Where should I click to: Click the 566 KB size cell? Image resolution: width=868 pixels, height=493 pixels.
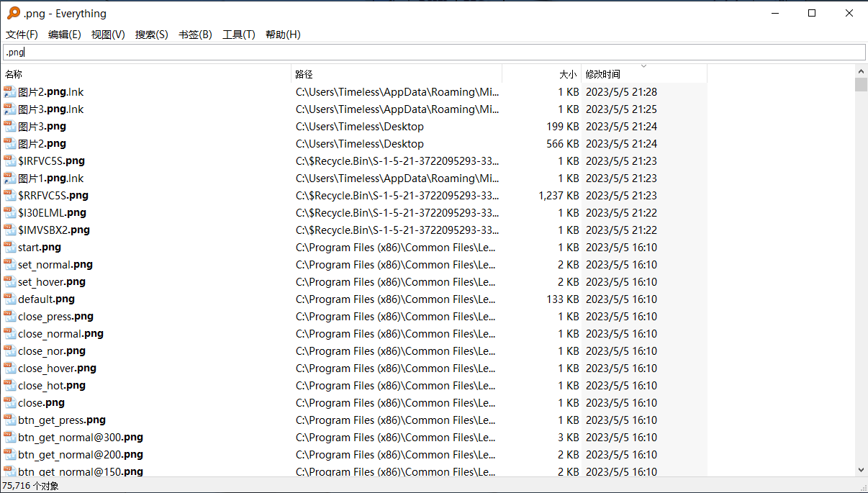[563, 143]
